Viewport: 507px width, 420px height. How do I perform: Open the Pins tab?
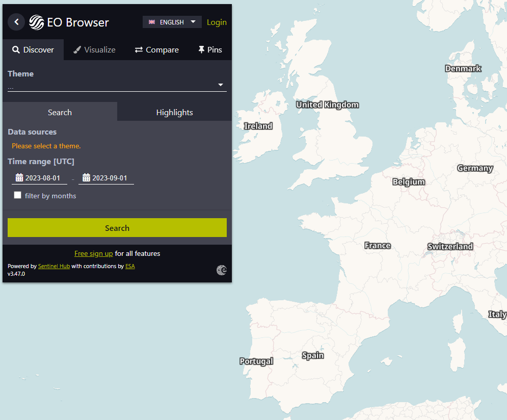click(x=209, y=50)
